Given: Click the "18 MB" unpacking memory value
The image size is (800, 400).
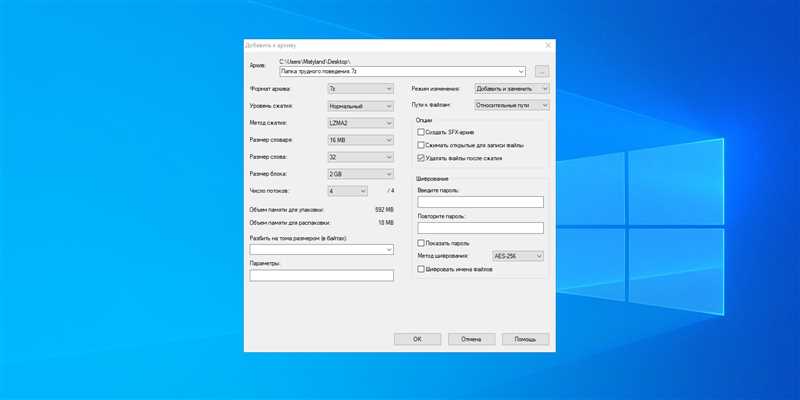Looking at the screenshot, I should coord(386,223).
